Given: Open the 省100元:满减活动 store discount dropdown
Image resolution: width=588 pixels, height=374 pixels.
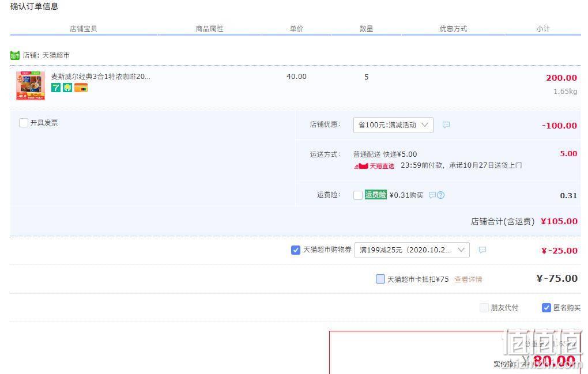Looking at the screenshot, I should (393, 125).
